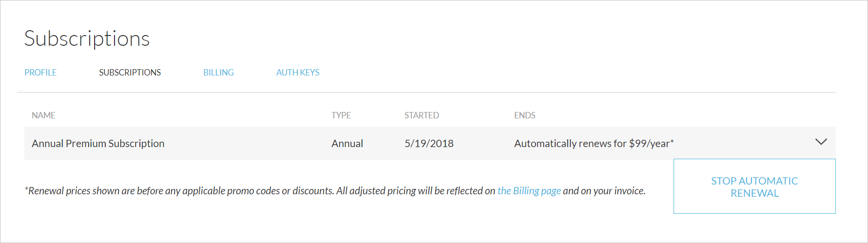Select the Annual Premium Subscription name
The width and height of the screenshot is (868, 243).
tap(98, 144)
